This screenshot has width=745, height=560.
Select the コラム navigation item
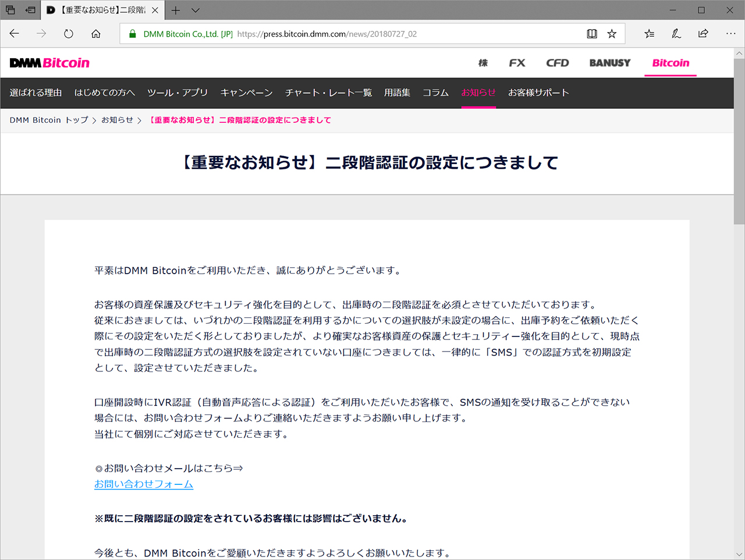tap(435, 92)
